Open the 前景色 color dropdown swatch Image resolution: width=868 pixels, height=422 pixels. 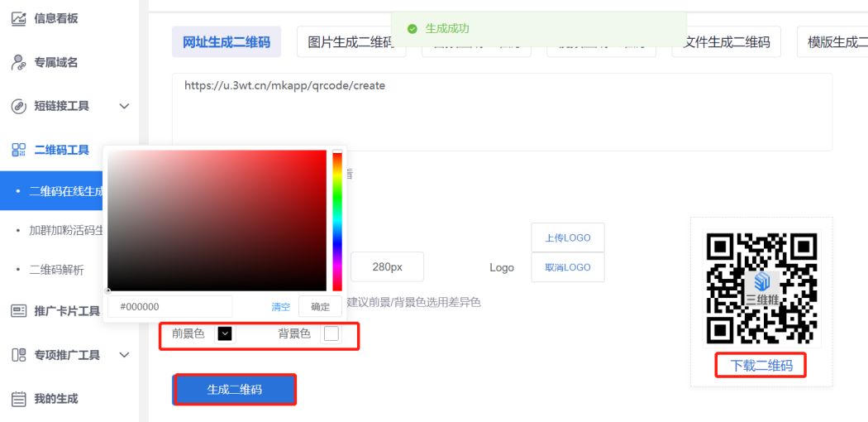tap(225, 333)
